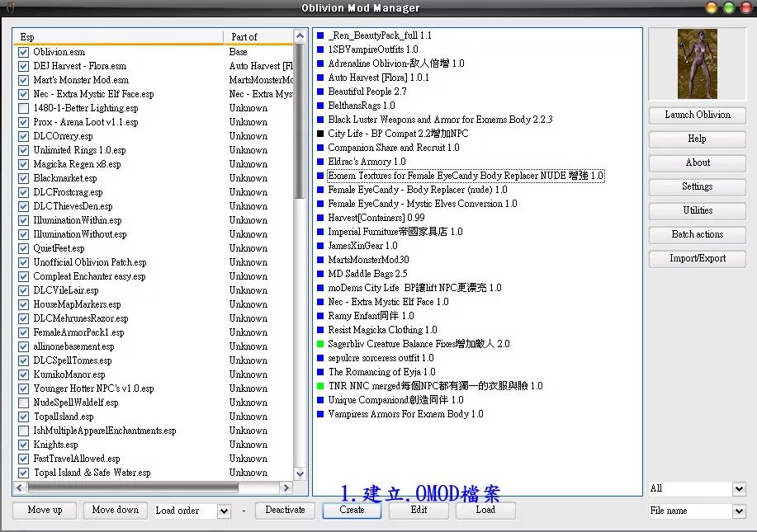Screen dimensions: 757x532
Task: Click the esp list vertical scrollbar thumb
Action: (x=300, y=121)
